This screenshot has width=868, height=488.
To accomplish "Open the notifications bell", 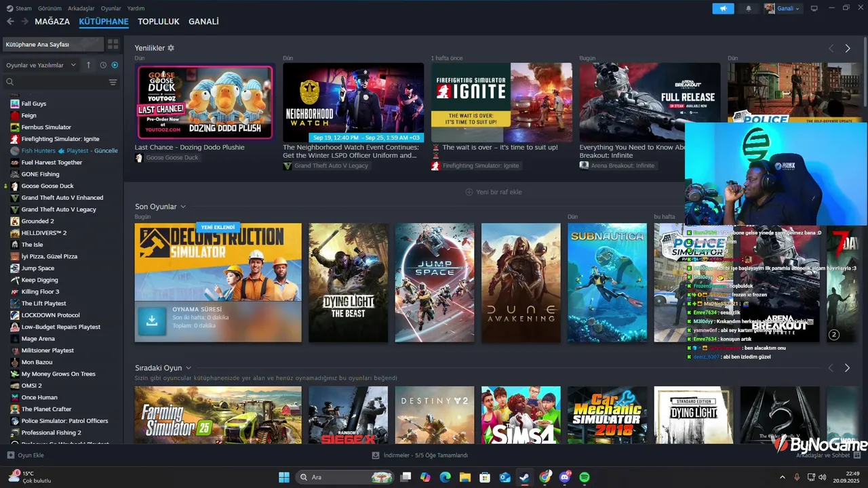I will click(x=749, y=8).
